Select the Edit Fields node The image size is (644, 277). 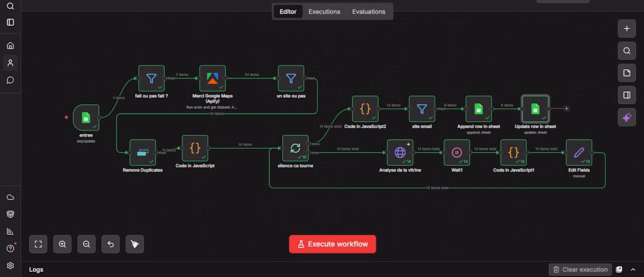click(x=578, y=152)
